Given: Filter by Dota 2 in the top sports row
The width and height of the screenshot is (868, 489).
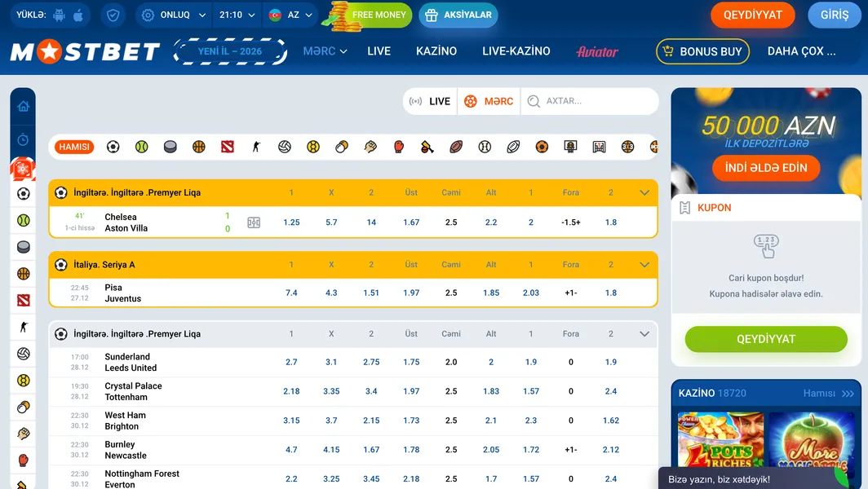Looking at the screenshot, I should (227, 147).
